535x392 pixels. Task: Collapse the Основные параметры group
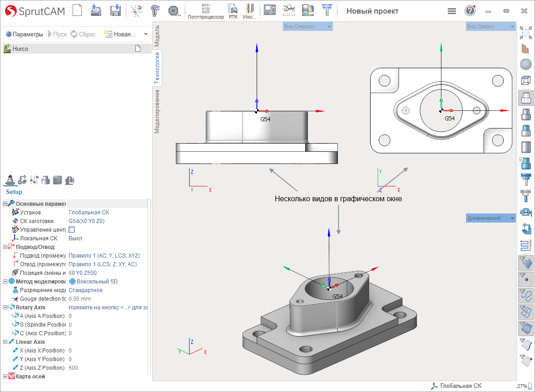pos(5,203)
